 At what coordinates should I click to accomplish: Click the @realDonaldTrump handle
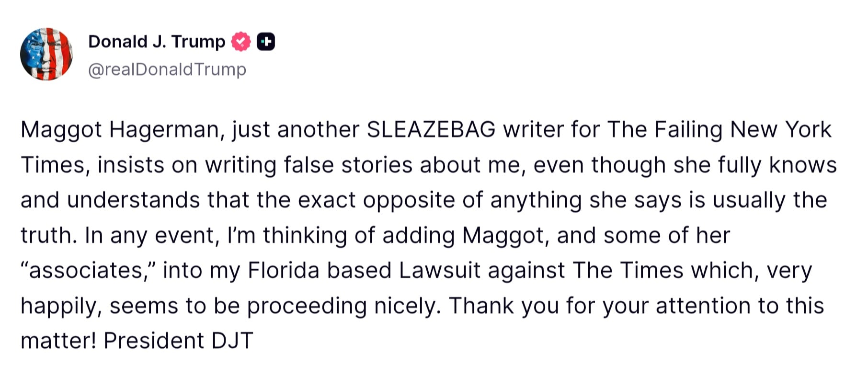click(x=167, y=69)
